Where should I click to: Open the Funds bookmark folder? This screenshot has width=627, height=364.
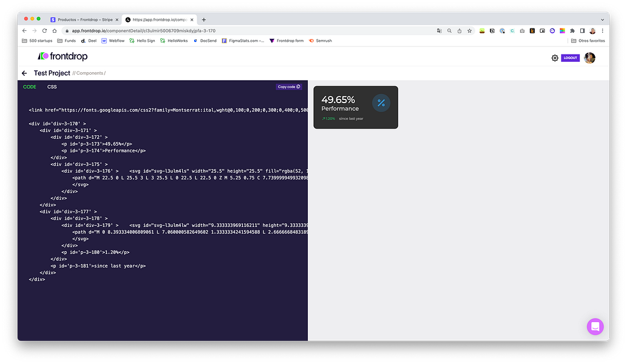click(x=66, y=41)
